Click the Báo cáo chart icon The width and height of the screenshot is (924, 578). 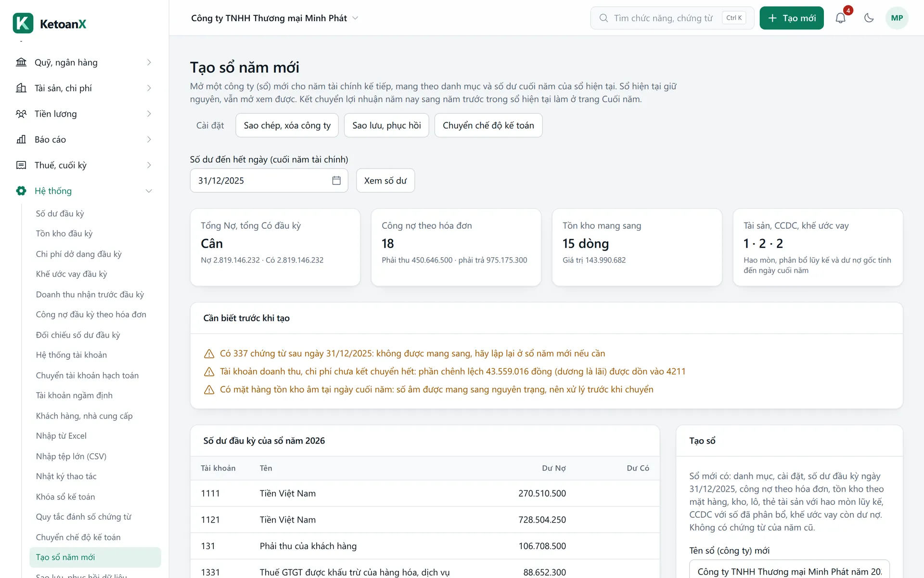pos(21,140)
